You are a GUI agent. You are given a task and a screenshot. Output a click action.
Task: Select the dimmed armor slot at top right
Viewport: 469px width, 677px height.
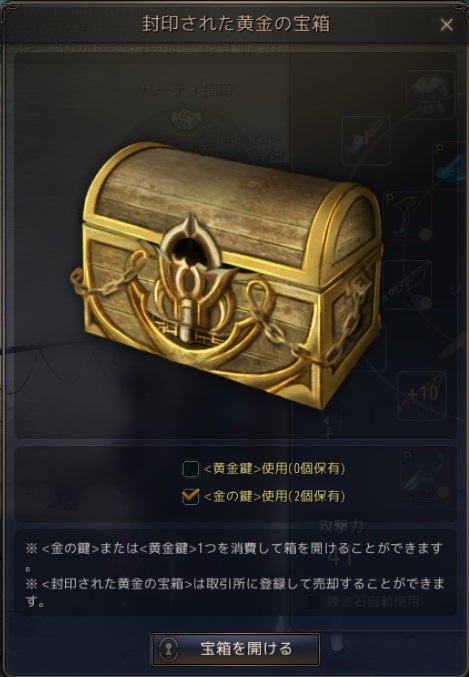point(430,95)
